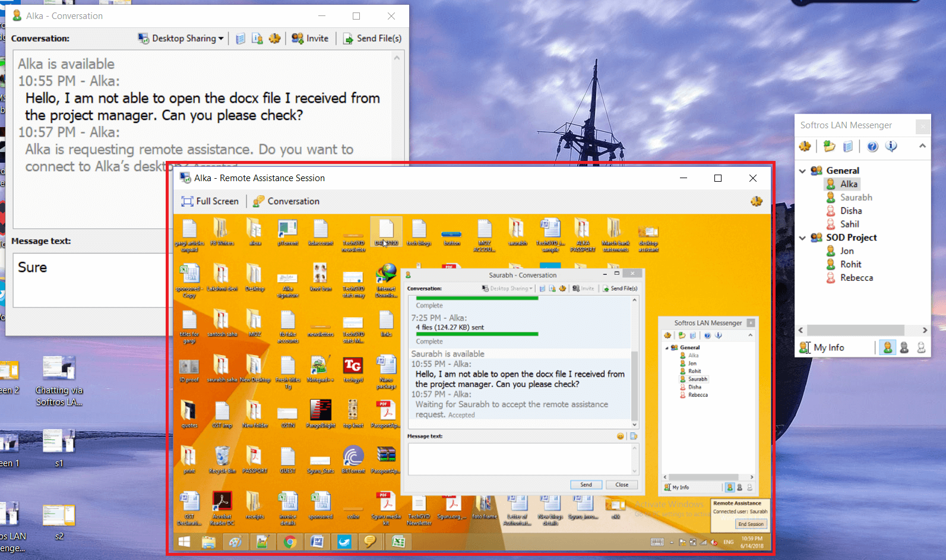The image size is (946, 560).
Task: Select Recycle Bin on remote desktop
Action: 222,460
